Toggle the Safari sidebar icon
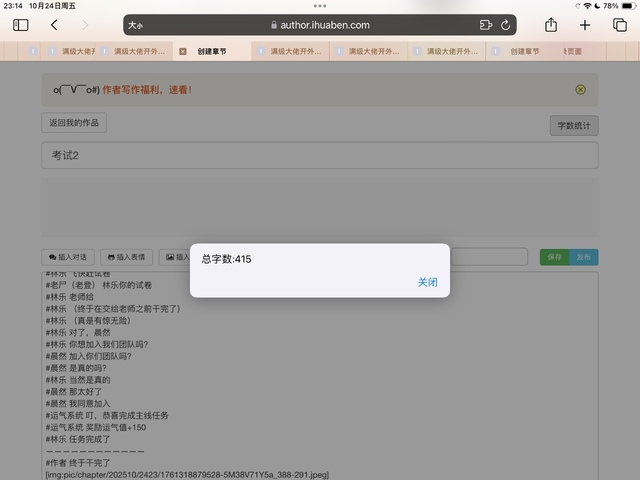Viewport: 640px width, 480px height. (x=21, y=25)
